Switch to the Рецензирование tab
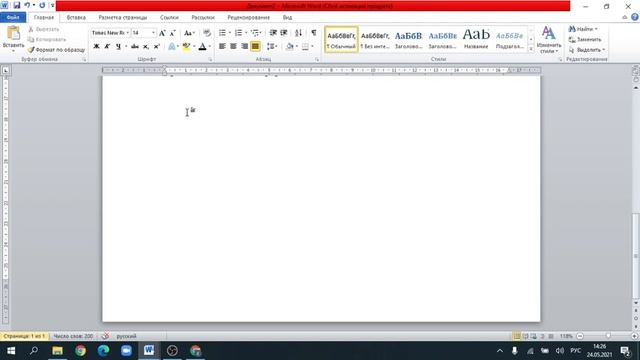Viewport: 640px width, 360px height. (x=249, y=18)
